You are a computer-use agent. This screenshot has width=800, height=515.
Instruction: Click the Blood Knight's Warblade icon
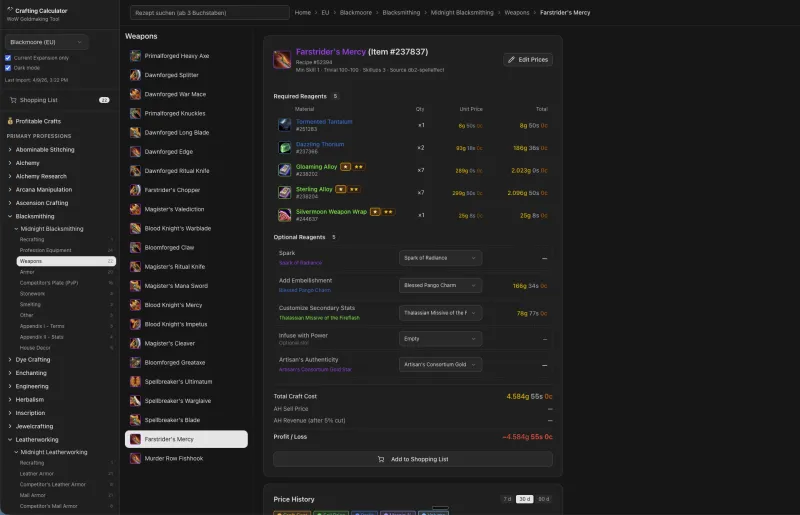135,228
